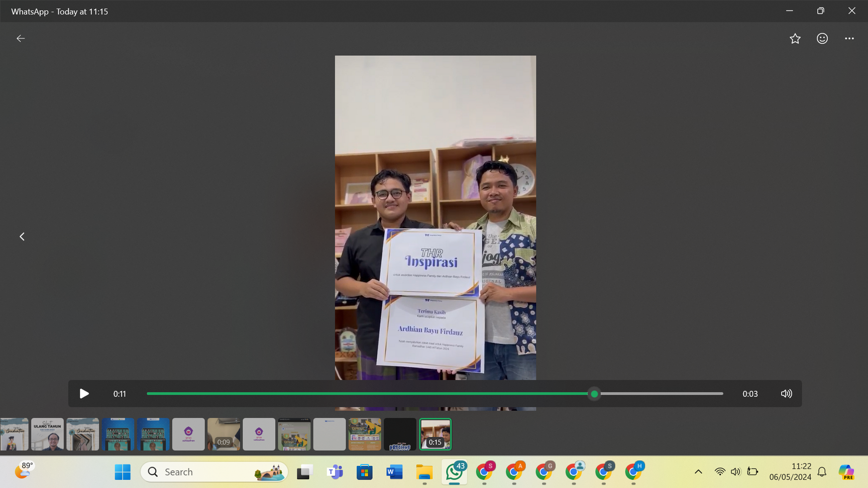Click the back arrow at top left

(x=21, y=39)
